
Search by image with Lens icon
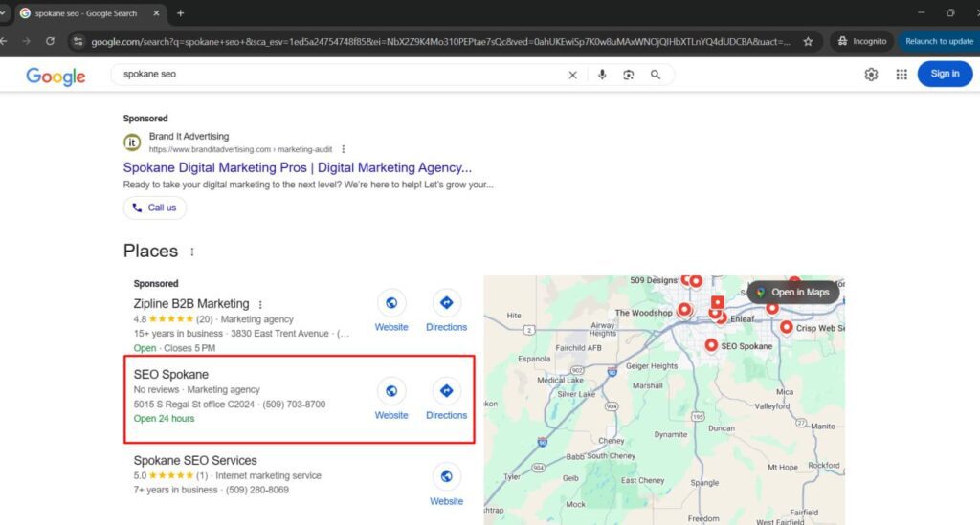(x=628, y=75)
